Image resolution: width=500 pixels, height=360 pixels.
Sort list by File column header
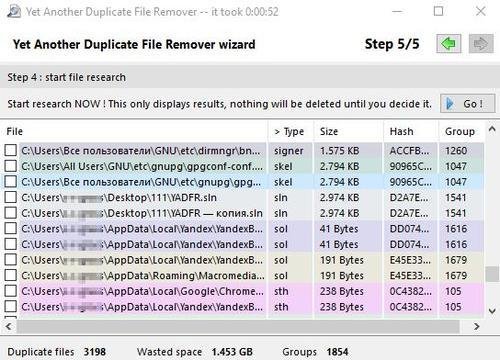point(135,131)
